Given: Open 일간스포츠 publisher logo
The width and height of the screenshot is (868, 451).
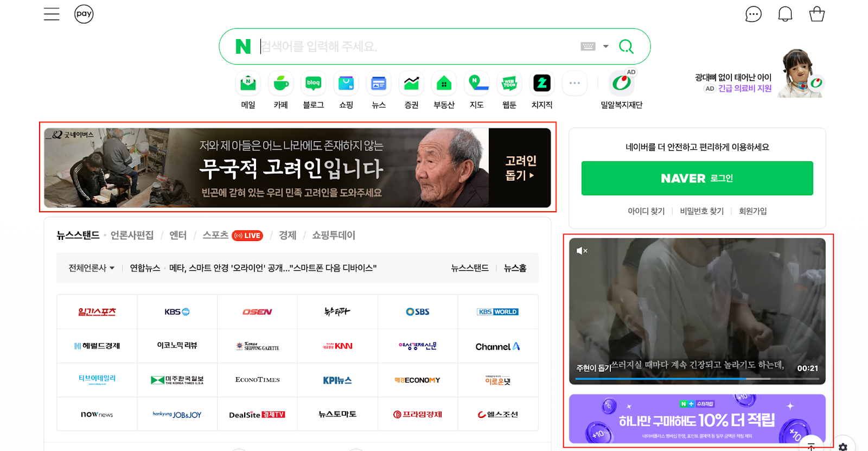Looking at the screenshot, I should (97, 312).
